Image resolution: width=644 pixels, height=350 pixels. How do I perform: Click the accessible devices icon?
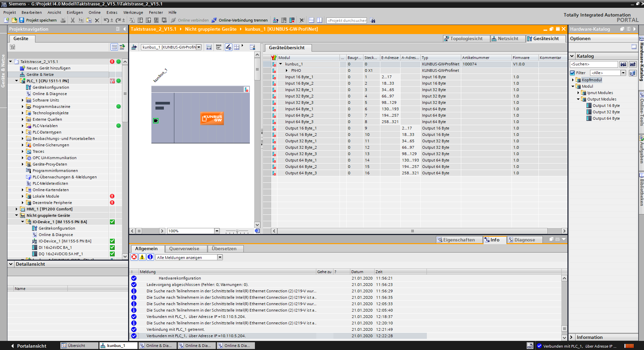pyautogui.click(x=275, y=20)
